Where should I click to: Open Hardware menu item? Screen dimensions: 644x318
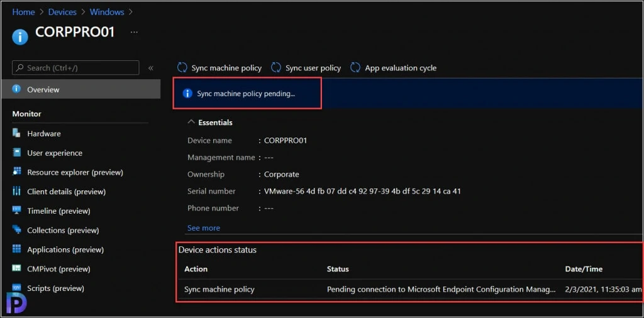coord(44,134)
